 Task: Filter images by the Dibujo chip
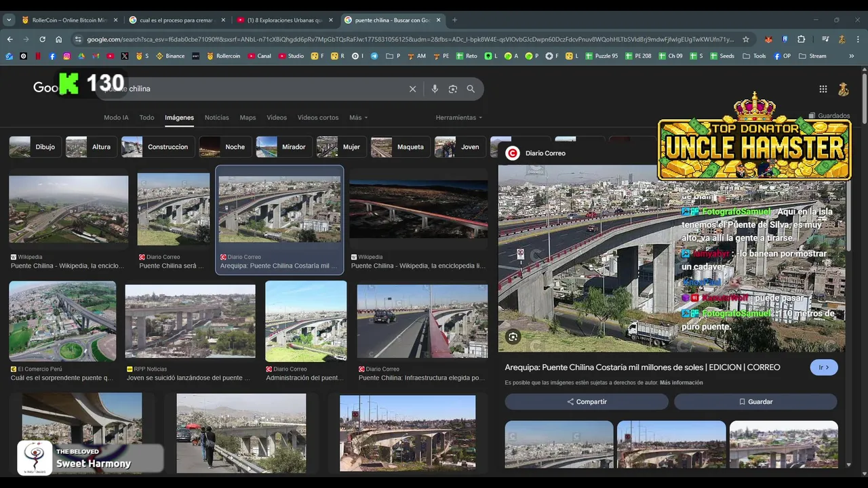[35, 147]
